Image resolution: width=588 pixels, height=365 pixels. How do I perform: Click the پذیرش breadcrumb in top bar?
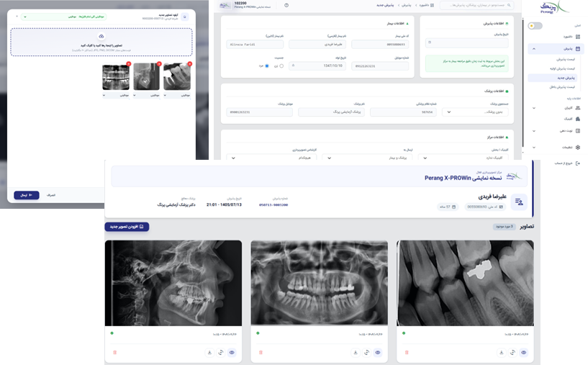click(x=407, y=5)
